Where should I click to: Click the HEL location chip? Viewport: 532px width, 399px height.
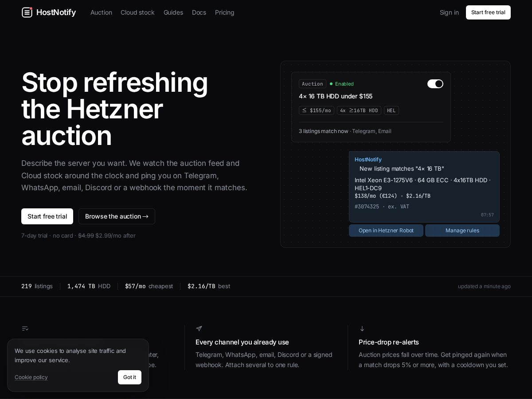[x=391, y=110]
